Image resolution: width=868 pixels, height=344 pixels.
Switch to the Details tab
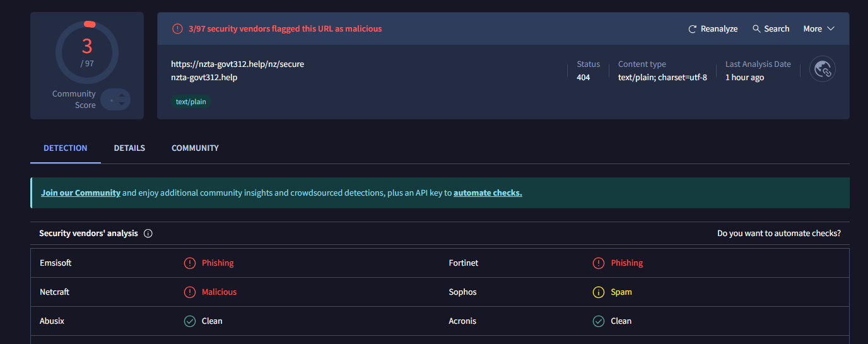129,148
